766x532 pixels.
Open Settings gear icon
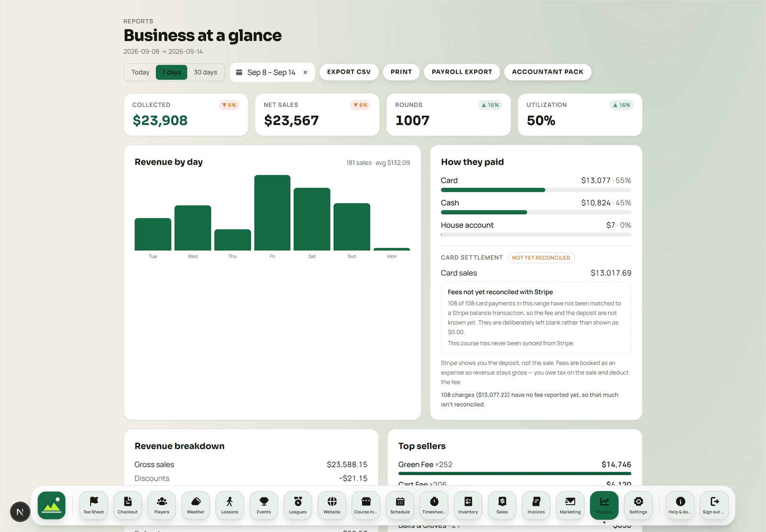pos(638,505)
